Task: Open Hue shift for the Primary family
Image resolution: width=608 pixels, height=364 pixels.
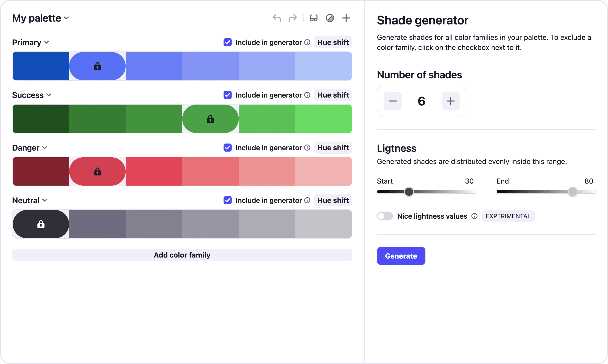Action: point(333,42)
